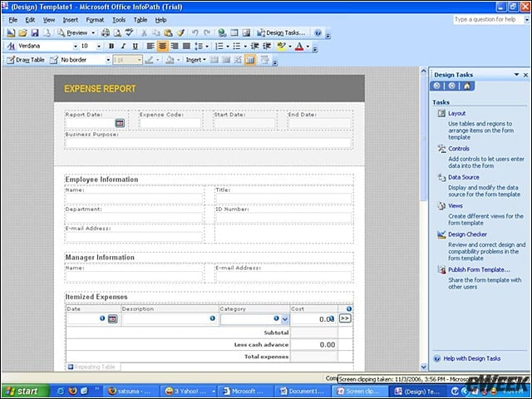Viewport: 532px width, 399px height.
Task: Run the spelling check icon
Action: pos(129,33)
